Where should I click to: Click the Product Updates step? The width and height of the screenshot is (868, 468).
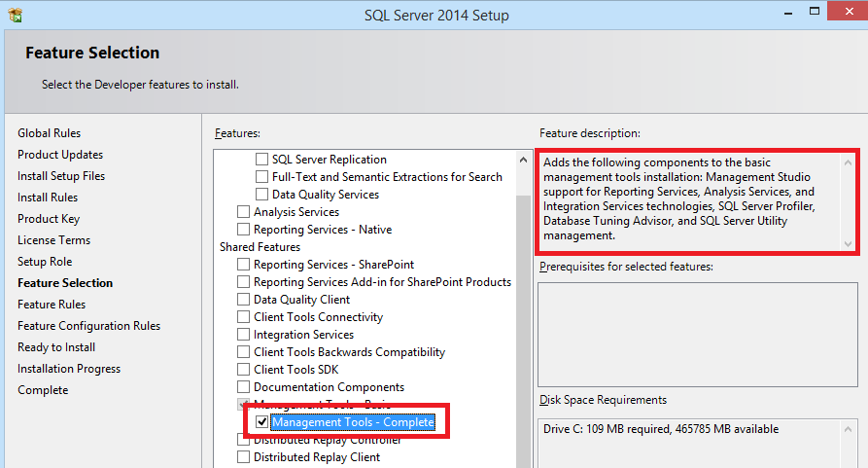point(60,155)
